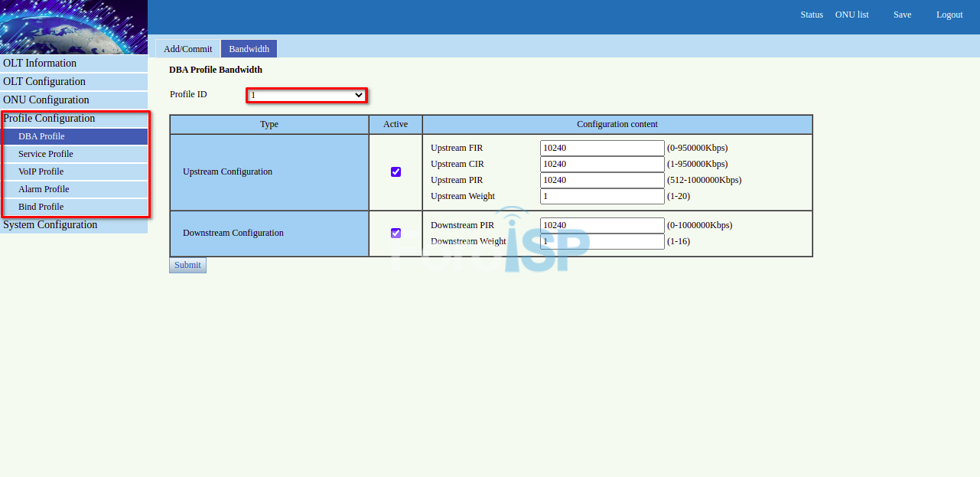Go to the VoIP Profile page
980x477 pixels.
[x=41, y=172]
